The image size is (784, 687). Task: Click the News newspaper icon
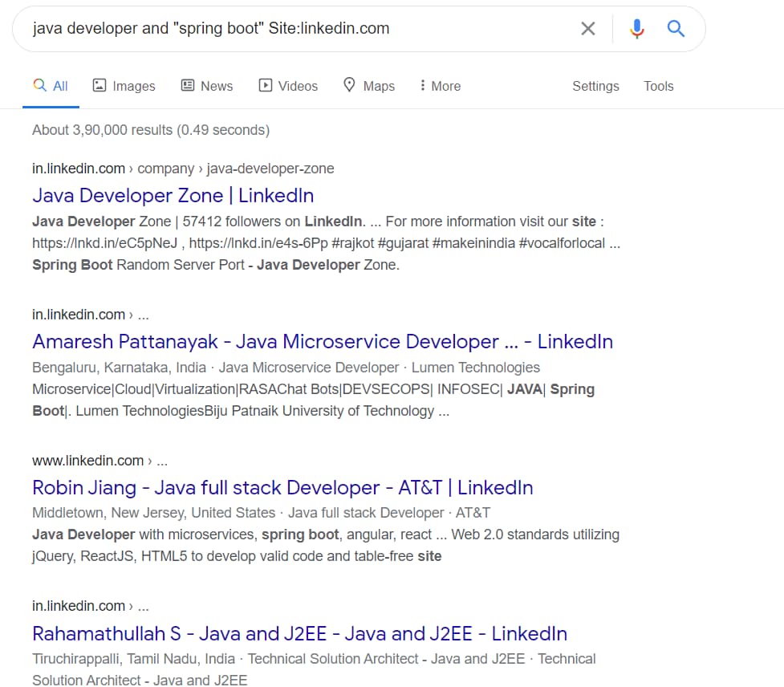point(187,85)
